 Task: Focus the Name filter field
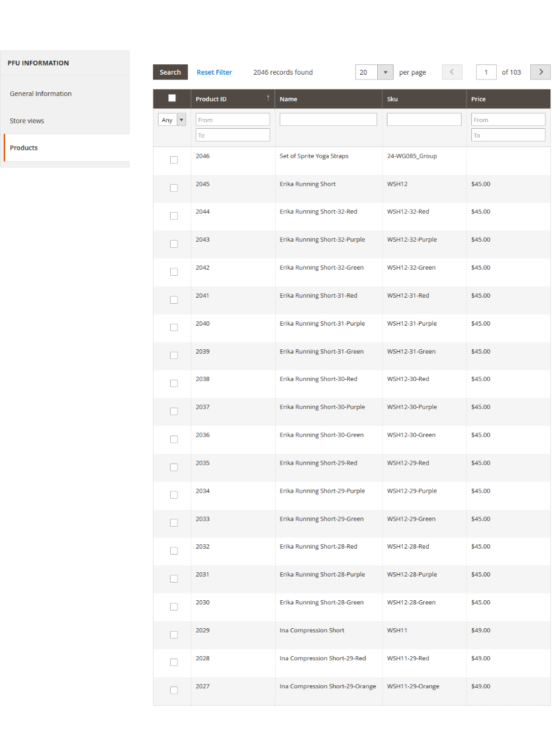tap(328, 120)
